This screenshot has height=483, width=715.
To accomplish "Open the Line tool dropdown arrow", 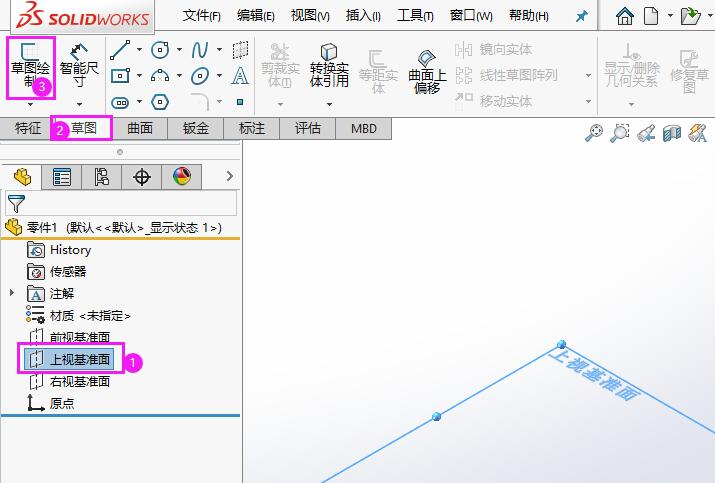I will [139, 49].
